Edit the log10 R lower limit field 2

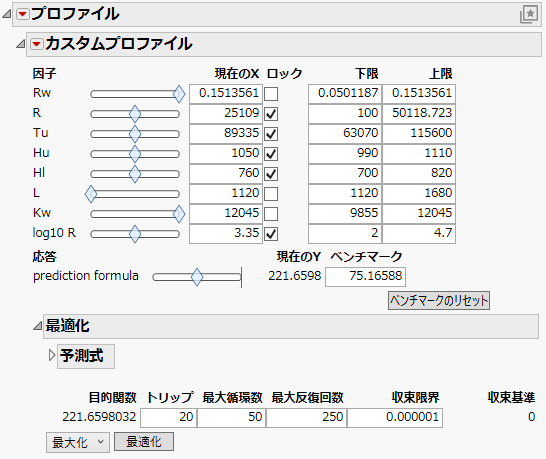point(345,234)
